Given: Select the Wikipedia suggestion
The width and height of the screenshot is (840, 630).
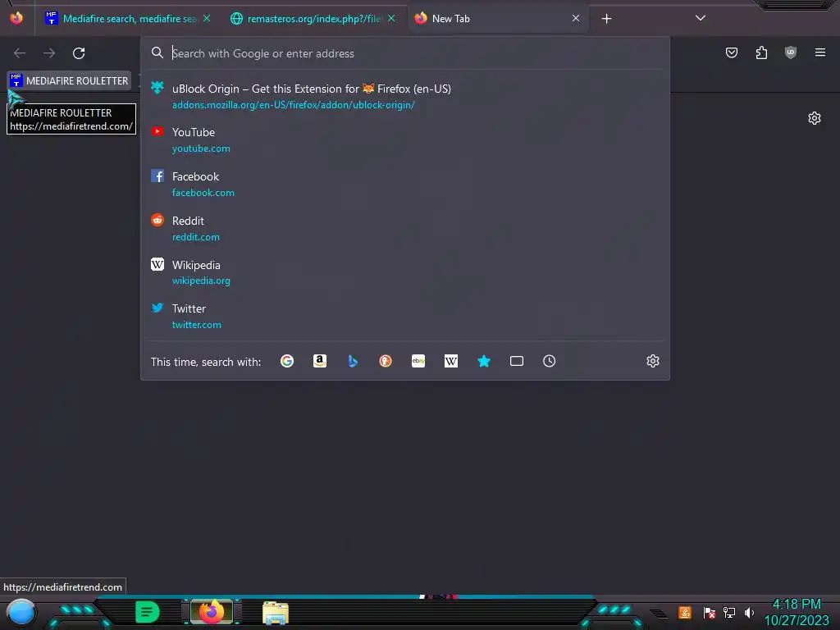Looking at the screenshot, I should point(405,272).
